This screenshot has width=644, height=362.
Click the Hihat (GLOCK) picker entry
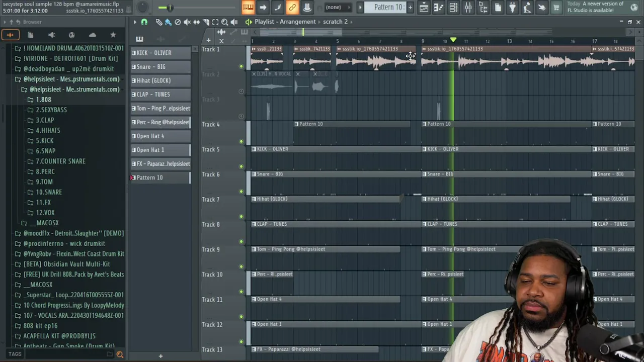(x=161, y=80)
